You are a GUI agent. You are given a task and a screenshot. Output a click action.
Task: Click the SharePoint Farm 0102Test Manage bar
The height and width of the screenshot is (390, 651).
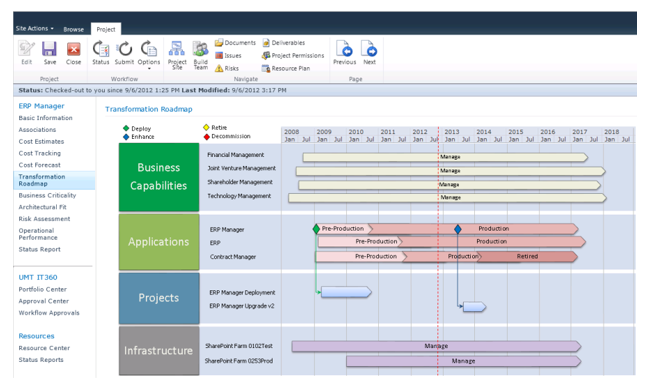tap(436, 346)
